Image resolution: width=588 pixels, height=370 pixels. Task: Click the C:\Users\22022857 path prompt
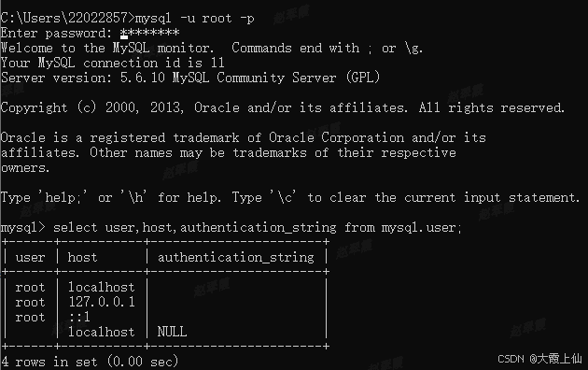coord(67,18)
